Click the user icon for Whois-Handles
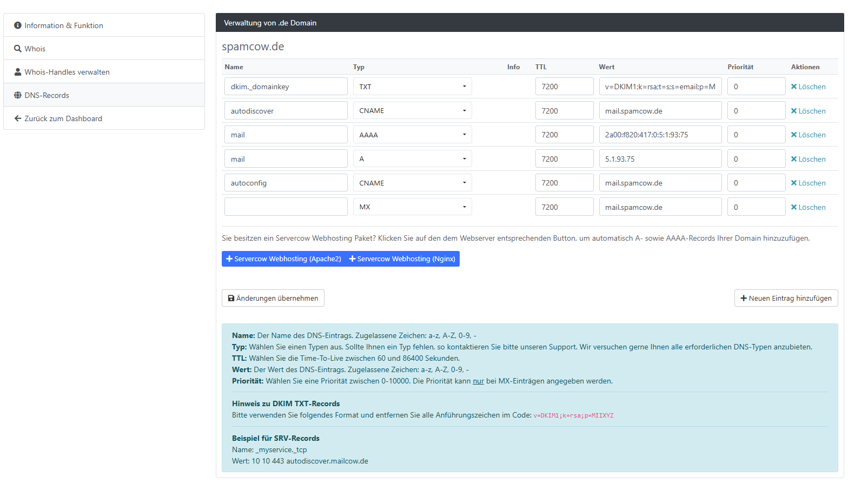Screen dimensions: 868x483 pos(18,72)
